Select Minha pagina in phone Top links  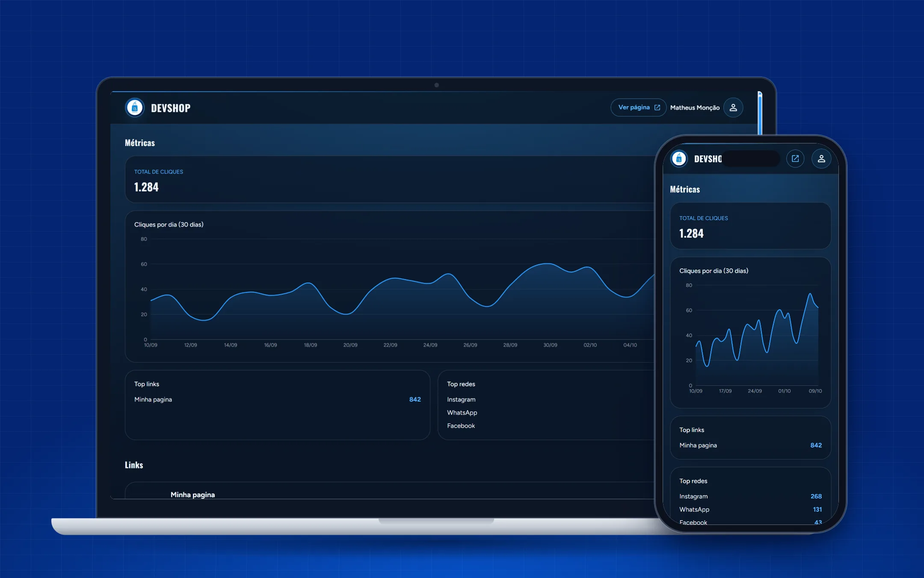(x=698, y=445)
